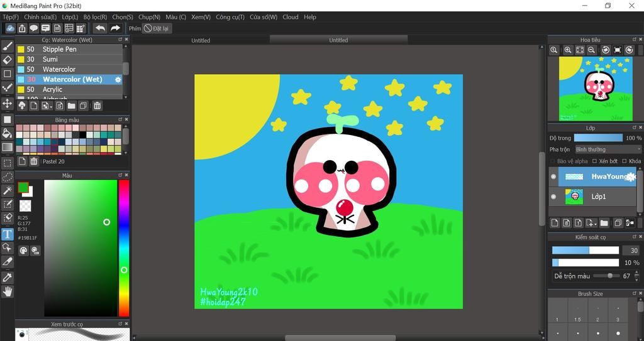Image resolution: width=644 pixels, height=341 pixels.
Task: Select the Lasso selection tool
Action: pyautogui.click(x=7, y=177)
